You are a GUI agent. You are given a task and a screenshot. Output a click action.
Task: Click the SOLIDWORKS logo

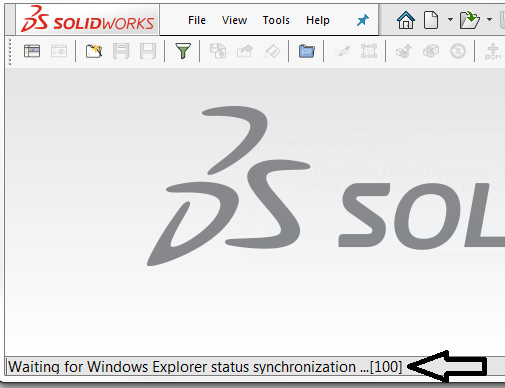[87, 19]
